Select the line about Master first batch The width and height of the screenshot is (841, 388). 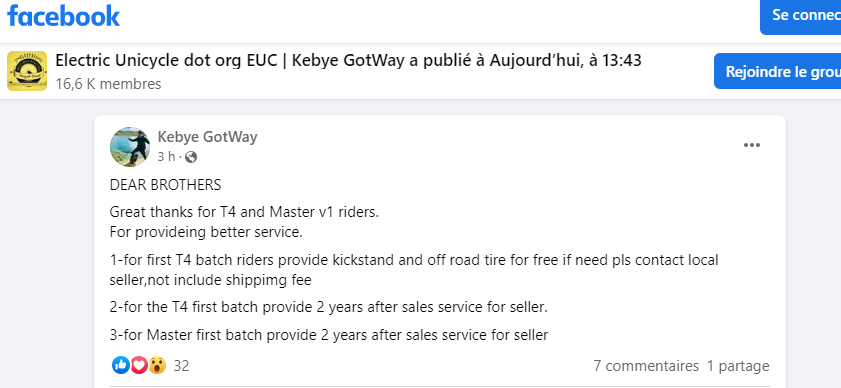(329, 335)
